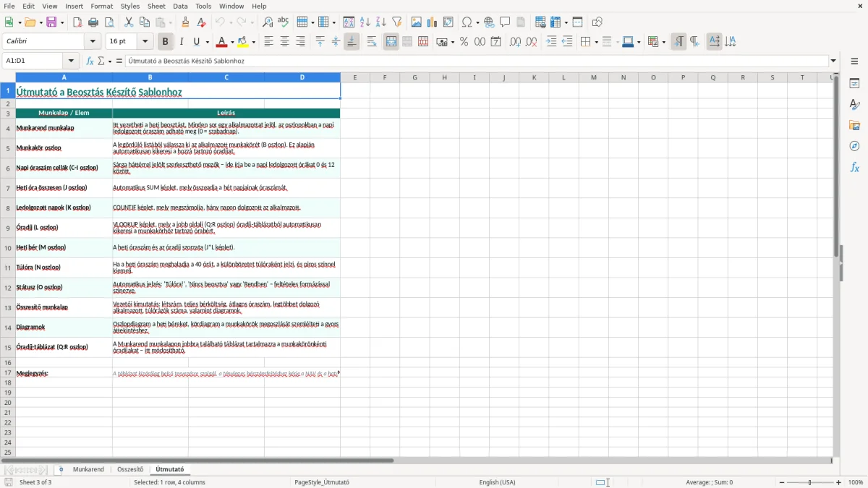Click the Add Decimal Place icon
This screenshot has width=868, height=488.
[515, 42]
